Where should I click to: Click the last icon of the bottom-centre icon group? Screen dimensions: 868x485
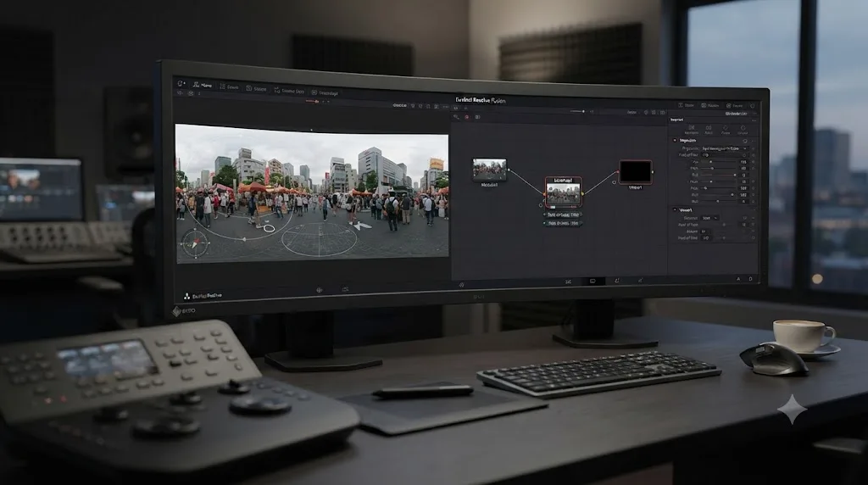(x=641, y=280)
